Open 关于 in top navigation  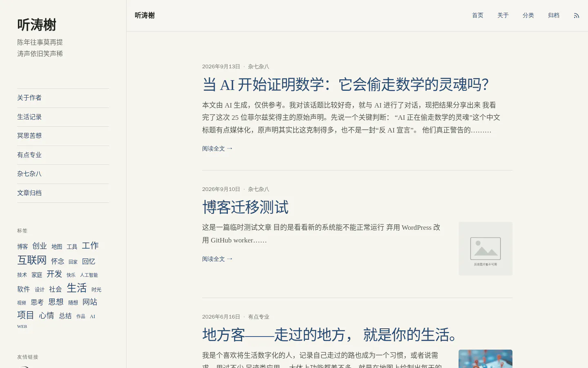(x=503, y=16)
